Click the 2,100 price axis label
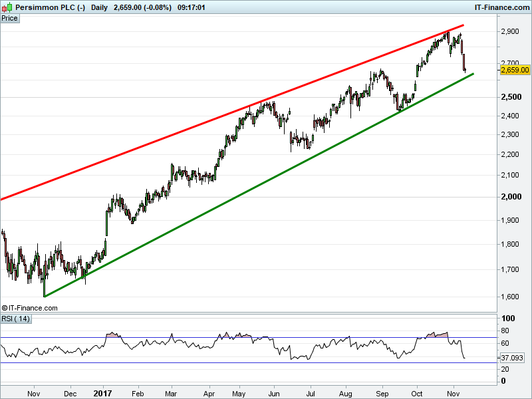This screenshot has width=532, height=399. click(510, 175)
